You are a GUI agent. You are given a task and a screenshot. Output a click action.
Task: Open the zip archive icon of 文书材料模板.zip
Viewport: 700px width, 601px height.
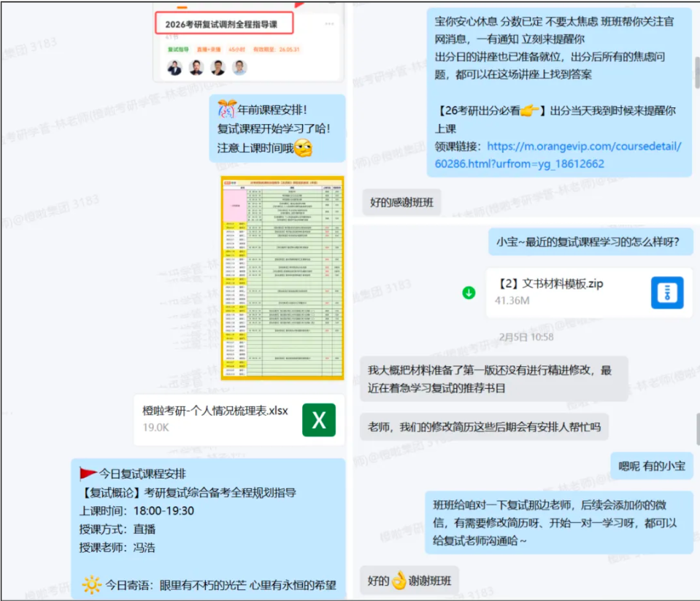click(667, 292)
